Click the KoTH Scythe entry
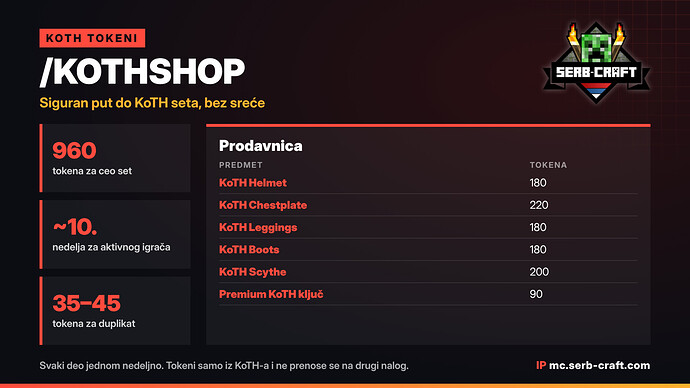Screen dimensions: 690x388 pyautogui.click(x=253, y=272)
